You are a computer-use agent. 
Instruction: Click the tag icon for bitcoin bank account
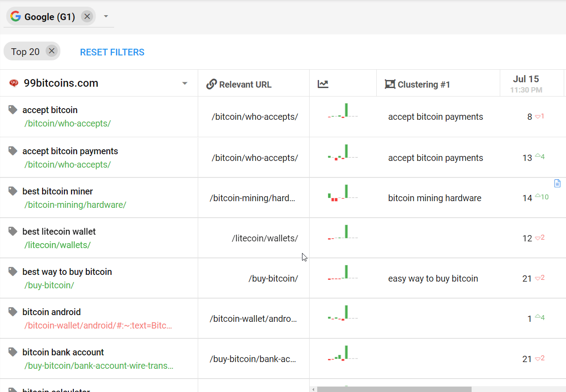pyautogui.click(x=13, y=352)
